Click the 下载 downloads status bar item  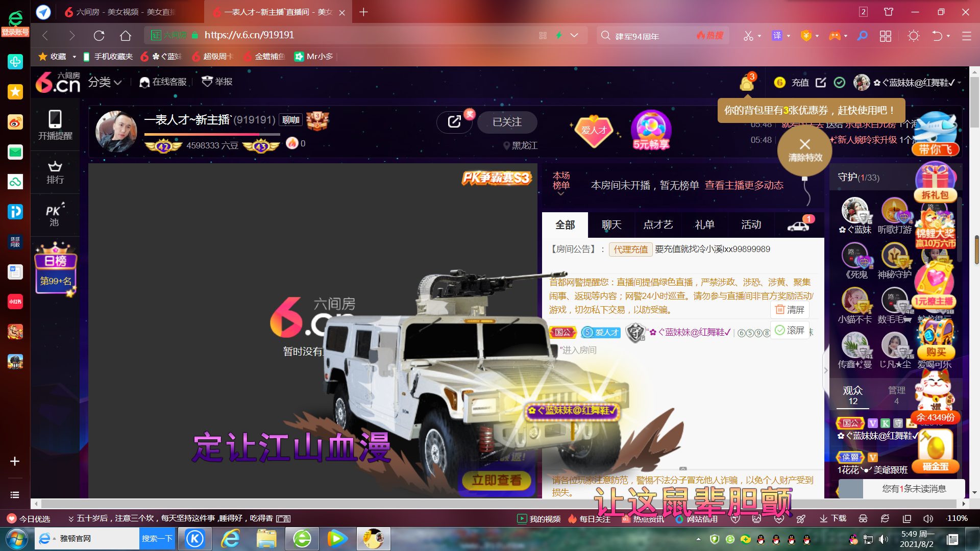coord(832,518)
